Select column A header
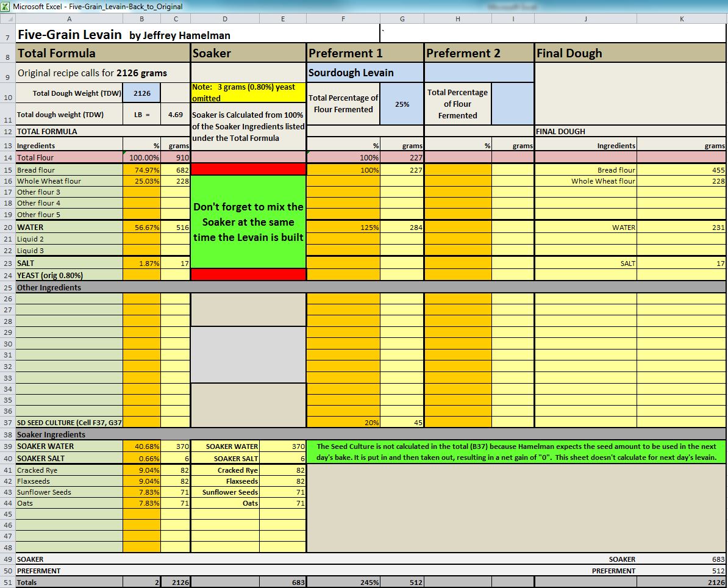 [69, 19]
